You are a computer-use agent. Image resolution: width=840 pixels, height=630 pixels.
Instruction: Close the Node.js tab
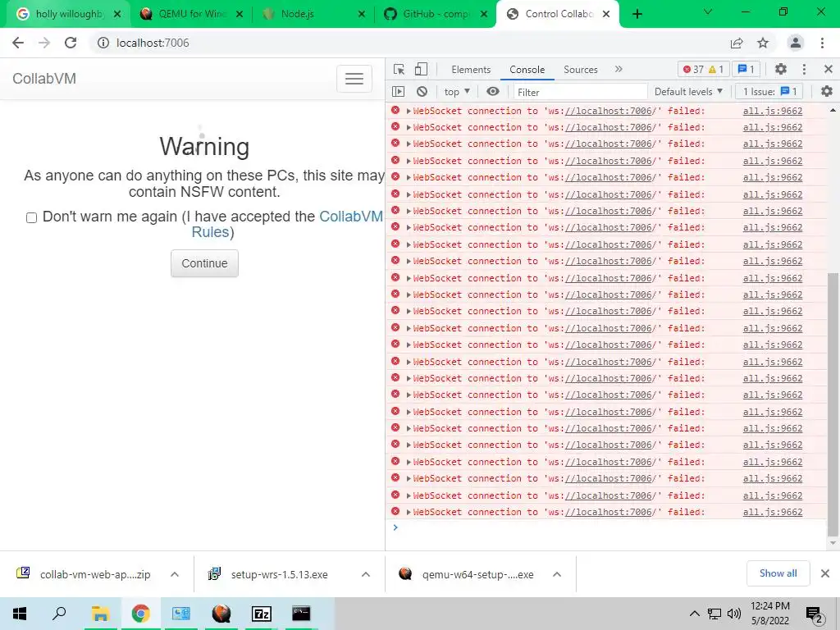(362, 15)
